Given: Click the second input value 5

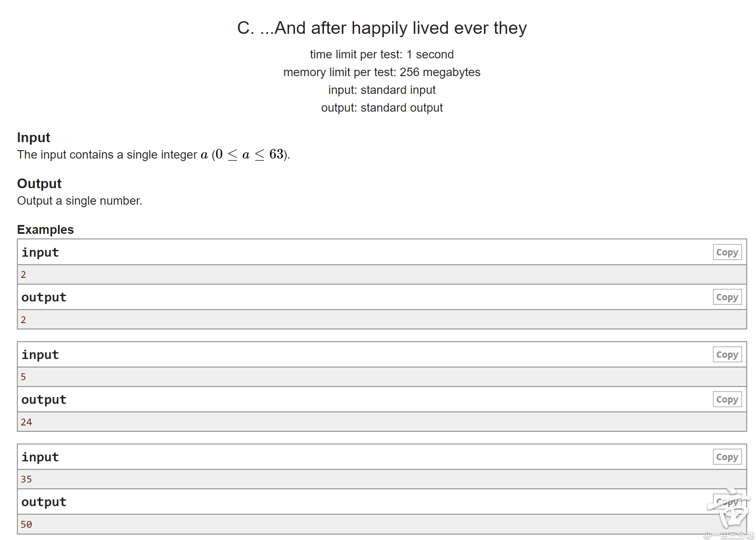Looking at the screenshot, I should (x=24, y=377).
